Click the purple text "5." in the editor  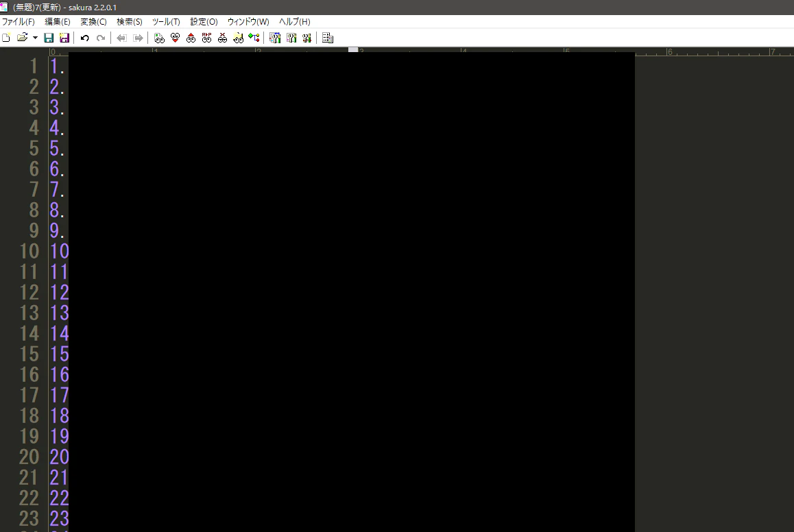(57, 149)
